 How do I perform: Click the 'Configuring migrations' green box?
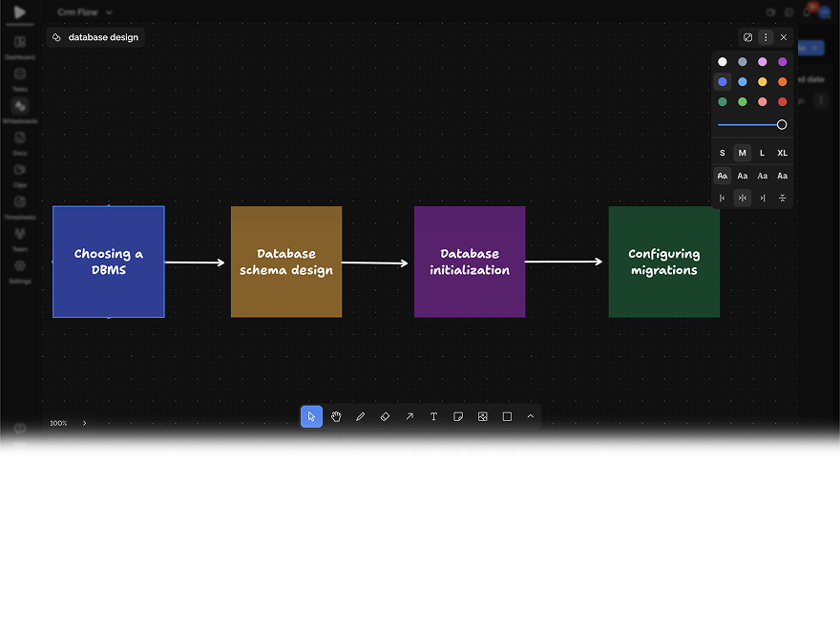pyautogui.click(x=663, y=262)
